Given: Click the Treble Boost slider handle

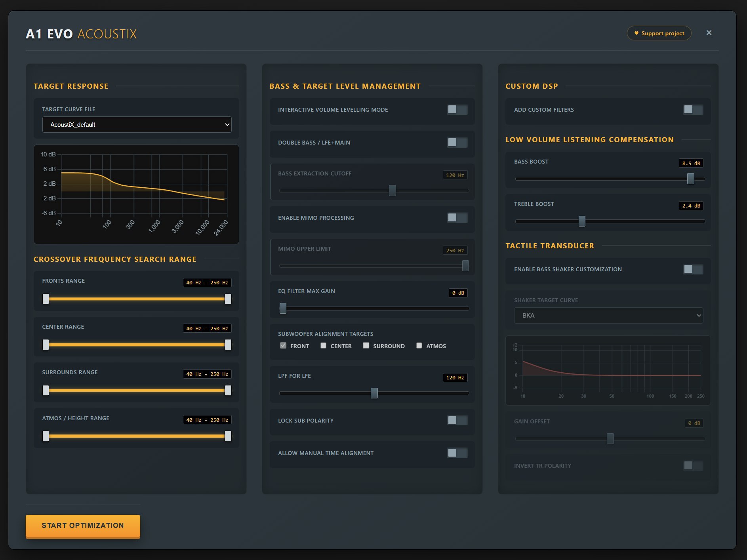Looking at the screenshot, I should click(582, 221).
